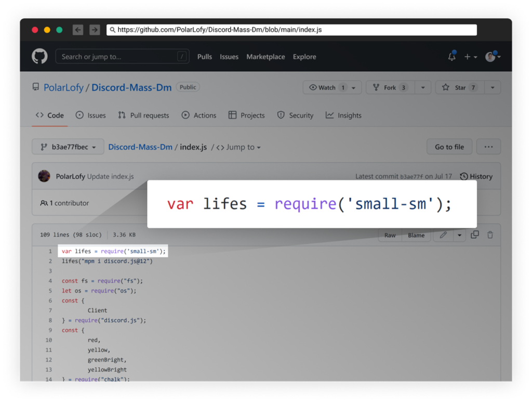This screenshot has height=403, width=532.
Task: Open the PolarLofy profile link
Action: [x=63, y=87]
